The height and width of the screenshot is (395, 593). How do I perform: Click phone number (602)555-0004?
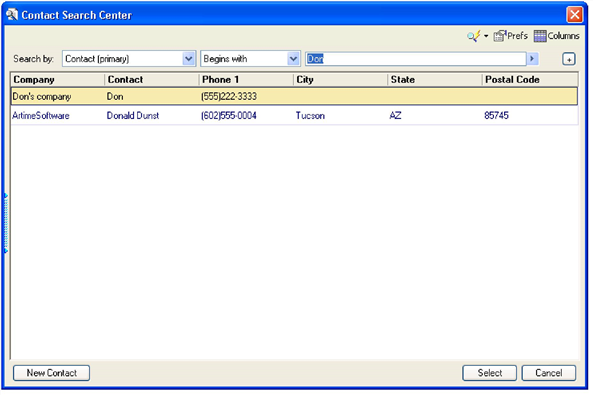229,115
